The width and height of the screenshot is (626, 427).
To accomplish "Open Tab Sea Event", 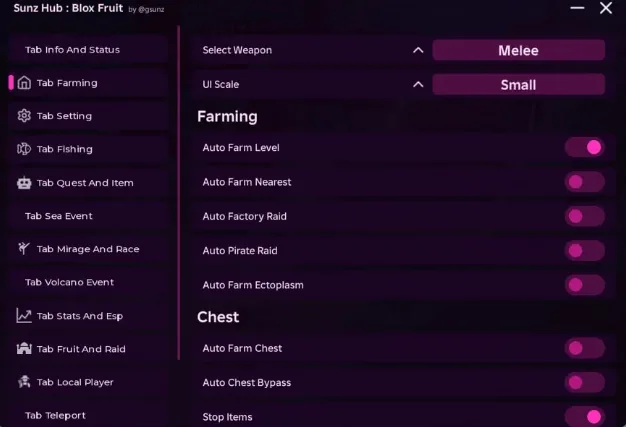I will click(59, 216).
